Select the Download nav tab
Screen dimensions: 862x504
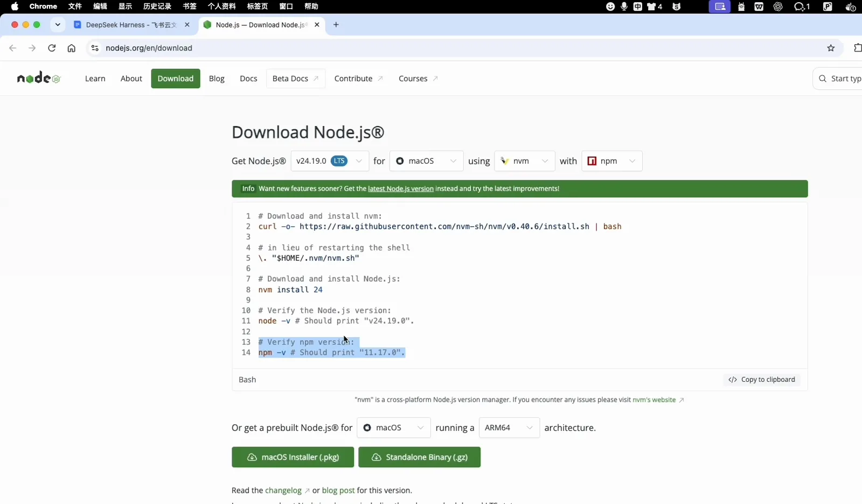pos(176,79)
